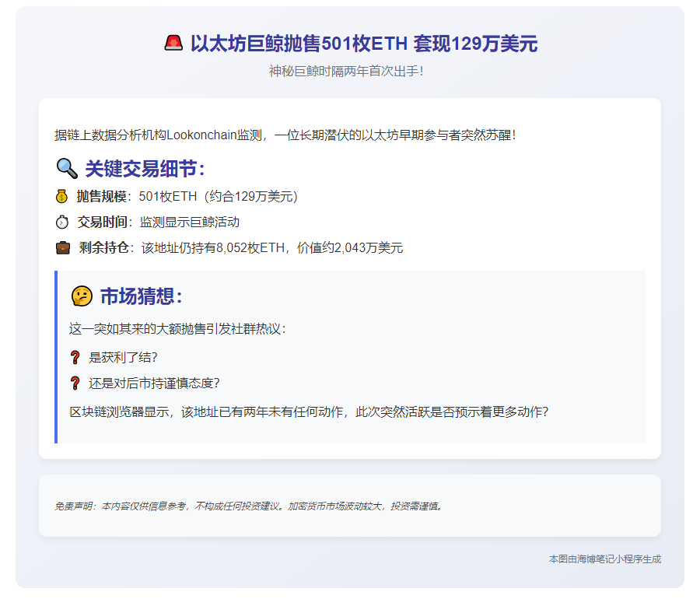Click the section heading 关键交易细节:

145,170
